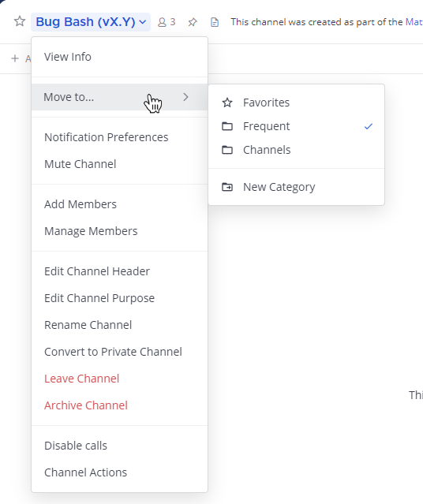This screenshot has height=504, width=423.
Task: Click Archive Channel
Action: pyautogui.click(x=120, y=405)
